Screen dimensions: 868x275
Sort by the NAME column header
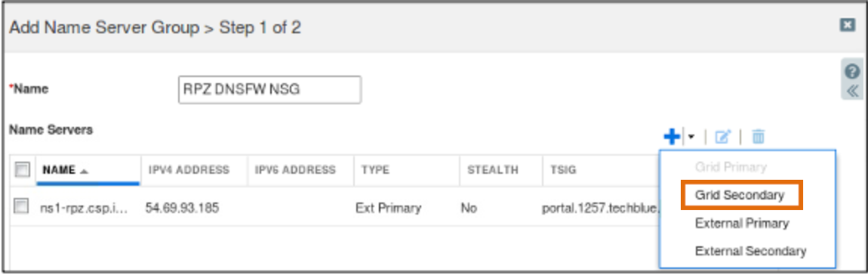pos(59,170)
